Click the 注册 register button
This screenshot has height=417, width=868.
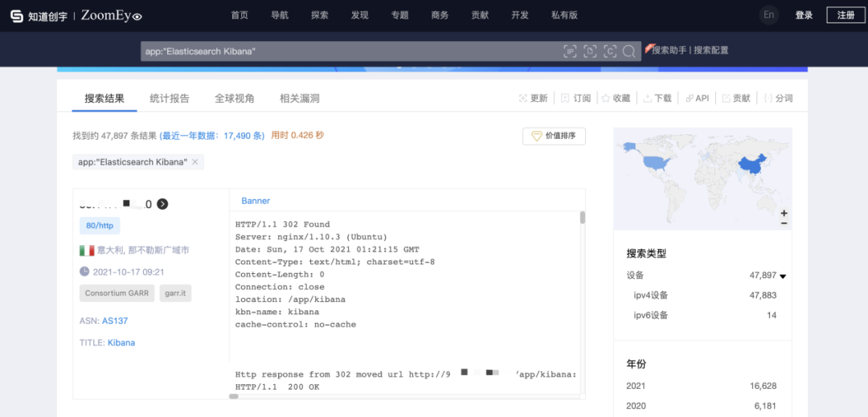(845, 15)
